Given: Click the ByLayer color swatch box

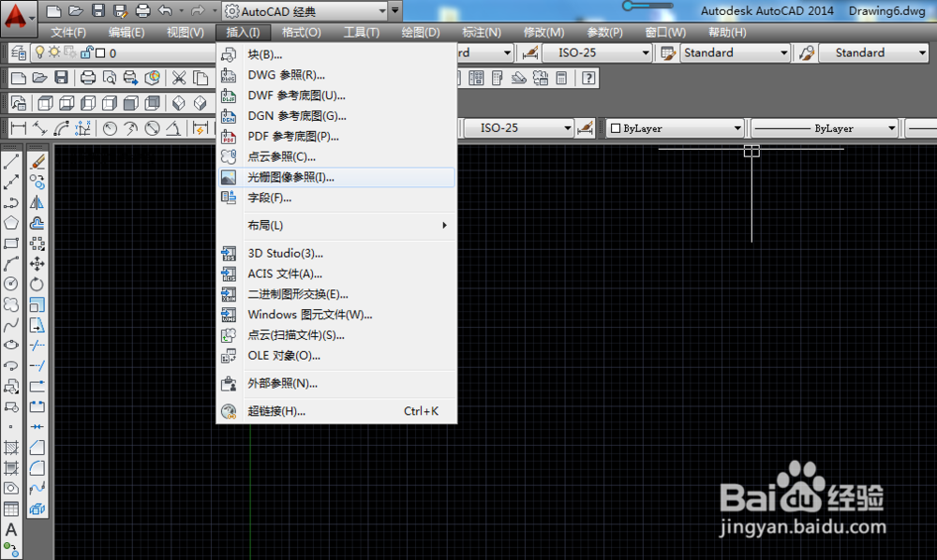Looking at the screenshot, I should [x=616, y=128].
